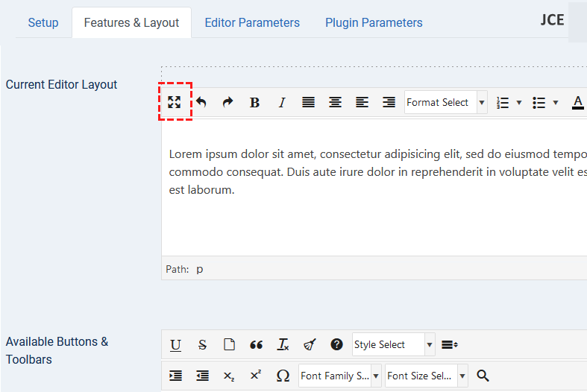The image size is (587, 392).
Task: Toggle italic formatting button
Action: [282, 103]
